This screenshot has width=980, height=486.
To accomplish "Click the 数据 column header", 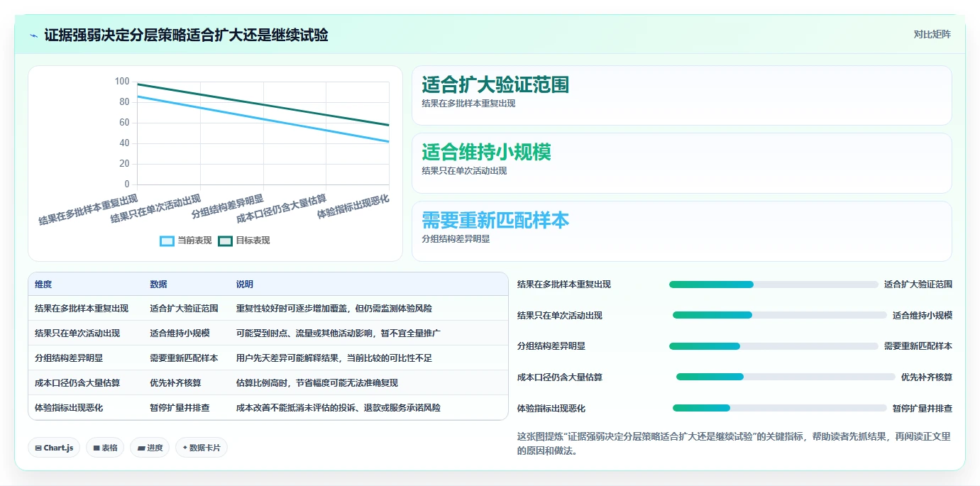I will [x=158, y=285].
